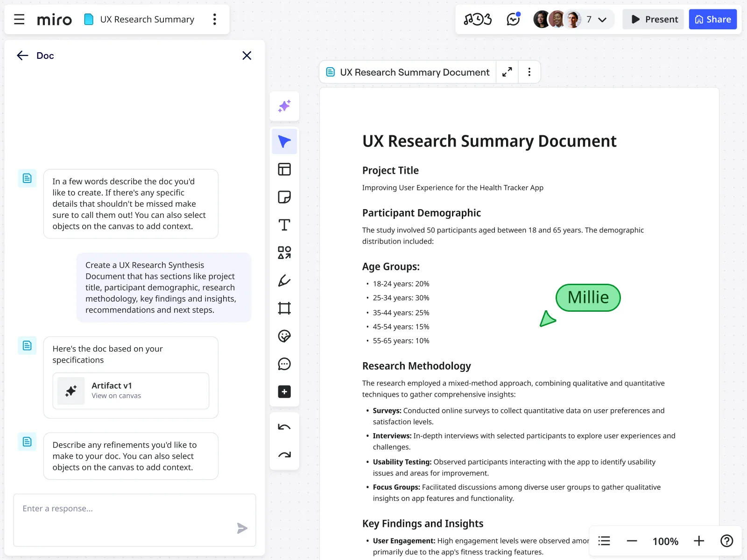Viewport: 747px width, 560px height.
Task: Click the Present button
Action: click(x=653, y=19)
